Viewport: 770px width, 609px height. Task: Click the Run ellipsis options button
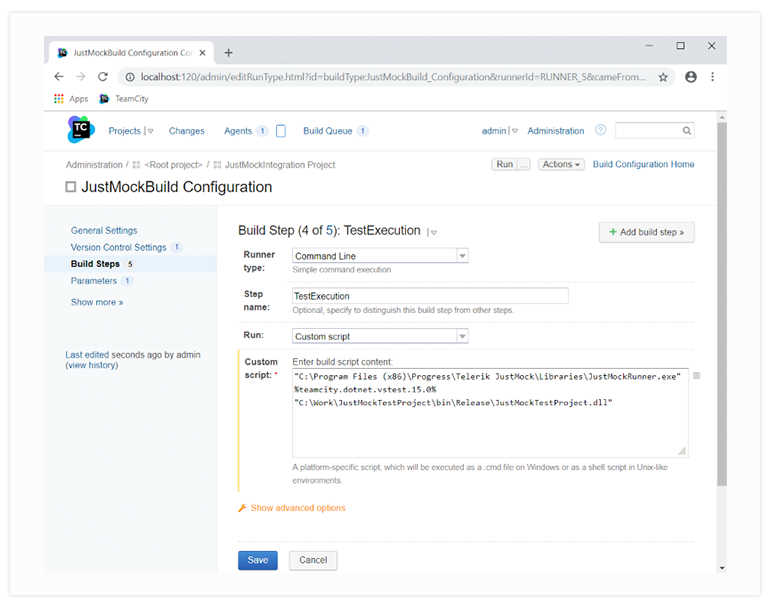(524, 165)
